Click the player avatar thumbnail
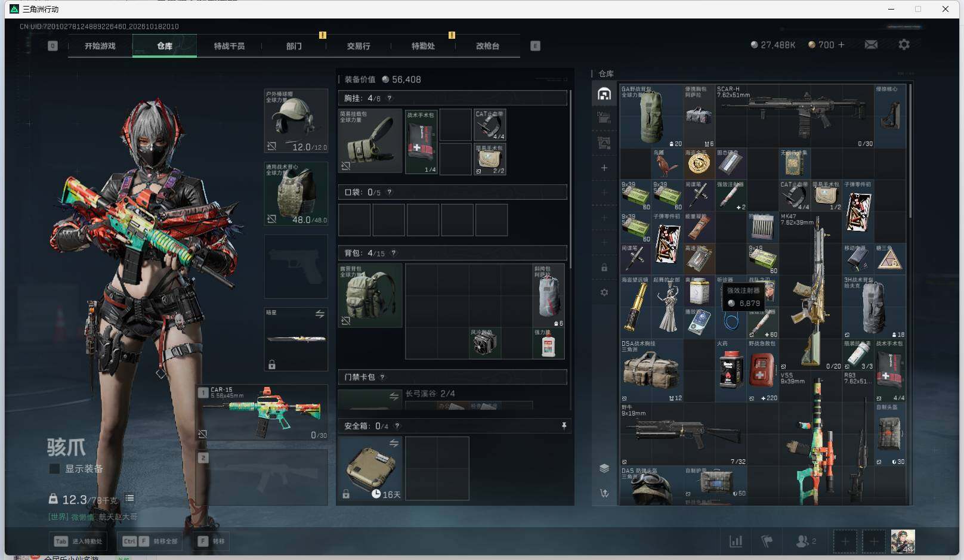The width and height of the screenshot is (964, 560). 903,541
